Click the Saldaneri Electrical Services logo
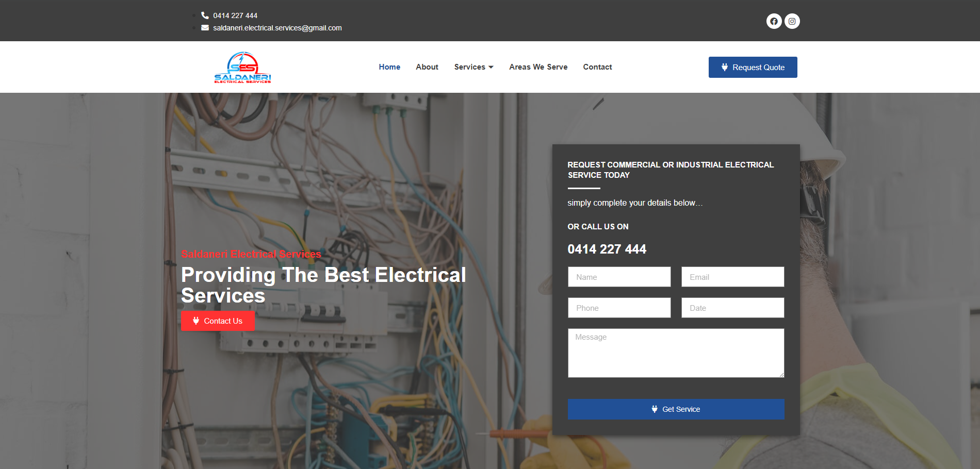The image size is (980, 469). [242, 67]
